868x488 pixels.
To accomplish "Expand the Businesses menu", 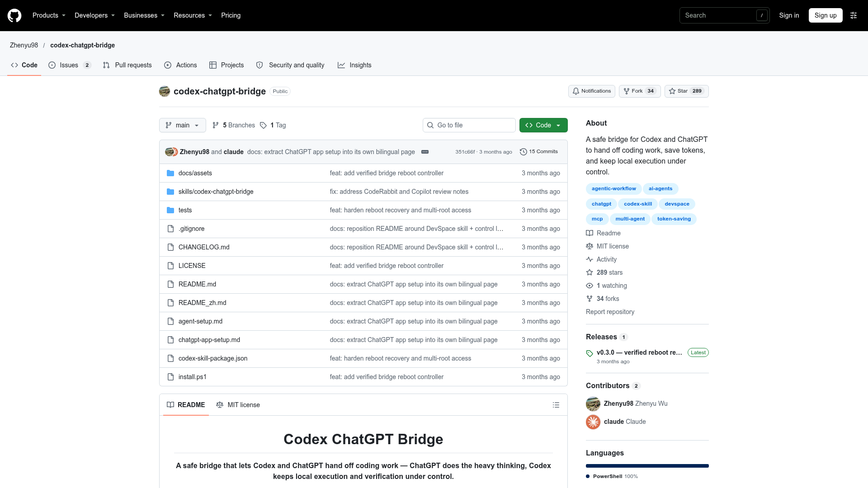I will tap(144, 15).
